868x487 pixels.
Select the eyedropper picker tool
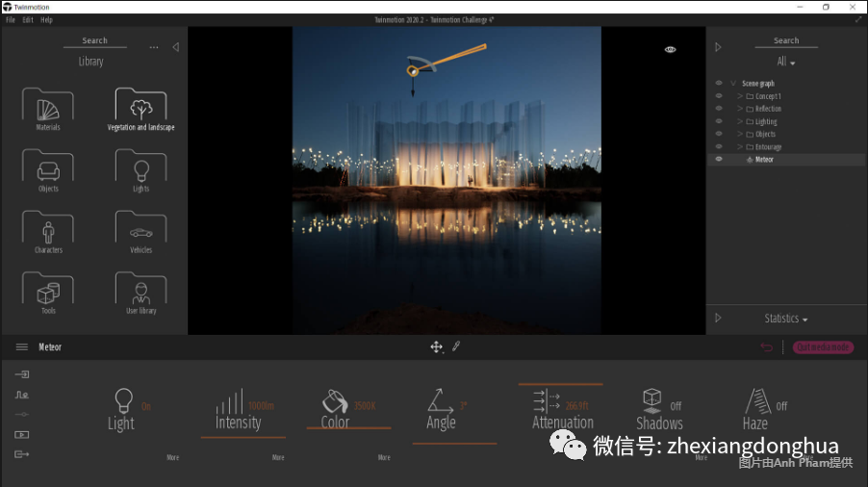[x=456, y=346]
